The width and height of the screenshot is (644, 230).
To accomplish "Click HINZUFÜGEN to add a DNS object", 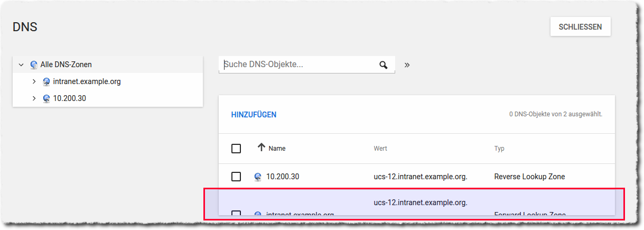I will pos(254,115).
